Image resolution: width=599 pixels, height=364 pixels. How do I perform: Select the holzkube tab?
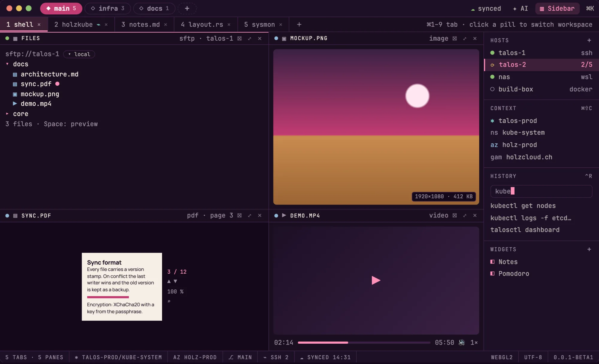click(81, 25)
